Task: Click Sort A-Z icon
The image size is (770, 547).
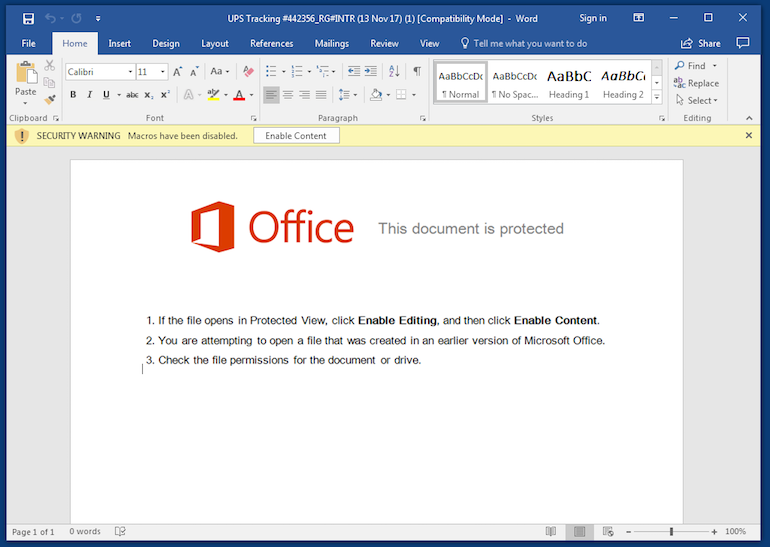Action: click(394, 72)
